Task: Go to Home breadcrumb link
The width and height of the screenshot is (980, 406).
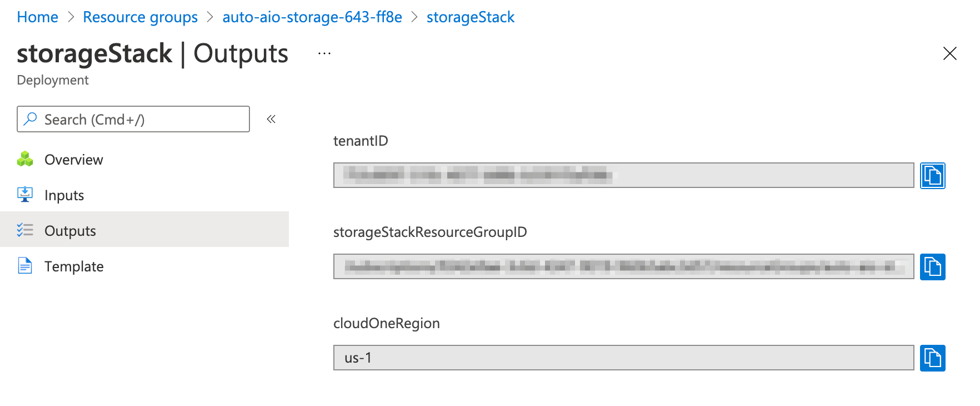Action: coord(37,17)
